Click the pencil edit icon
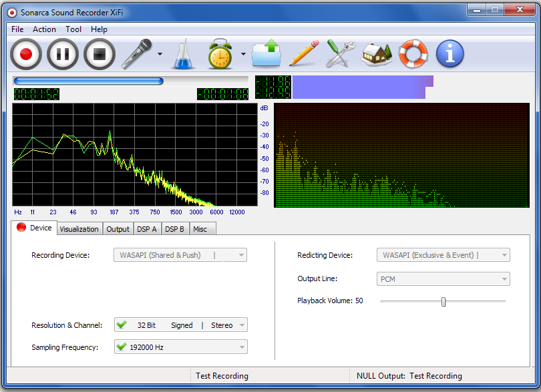The image size is (541, 392). (x=304, y=53)
